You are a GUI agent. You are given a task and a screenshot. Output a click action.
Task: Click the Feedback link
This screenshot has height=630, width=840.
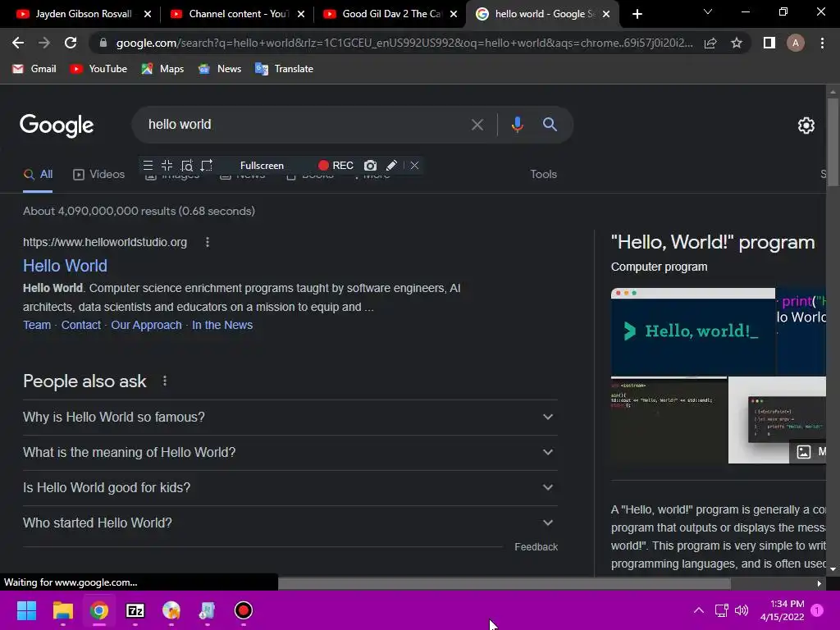click(x=536, y=547)
